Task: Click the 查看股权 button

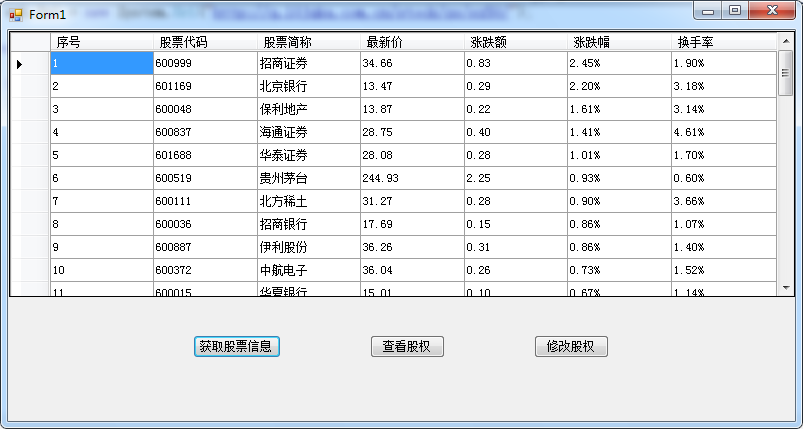Action: 407,347
